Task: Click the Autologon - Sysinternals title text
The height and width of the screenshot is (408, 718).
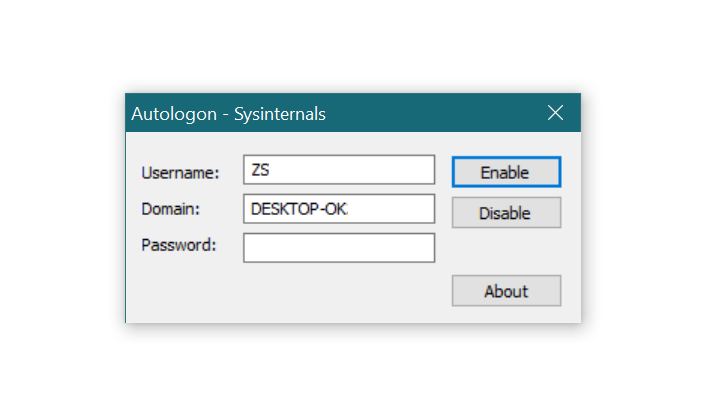Action: click(229, 114)
